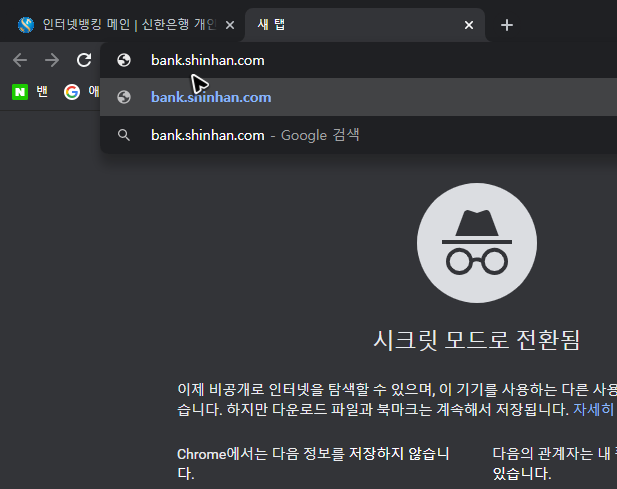Click the magnifier icon of search suggestion
This screenshot has height=489, width=617.
(124, 135)
